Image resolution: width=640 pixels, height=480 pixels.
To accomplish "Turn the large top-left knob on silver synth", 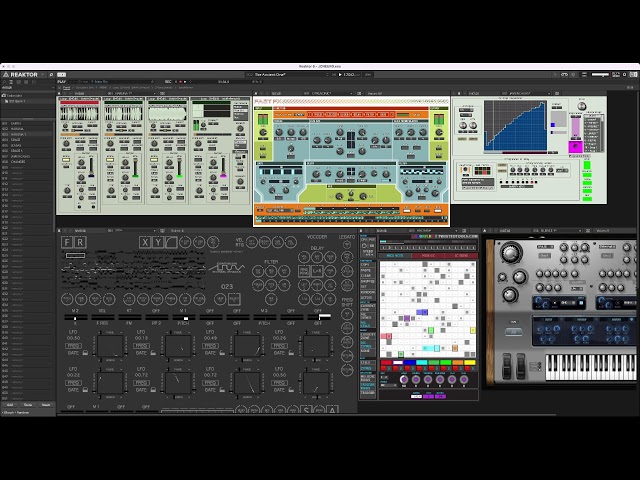I will [511, 253].
